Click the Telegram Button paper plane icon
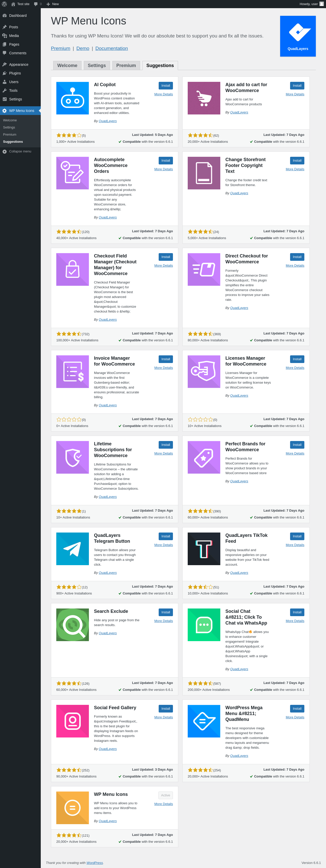326x868 pixels. click(x=72, y=549)
